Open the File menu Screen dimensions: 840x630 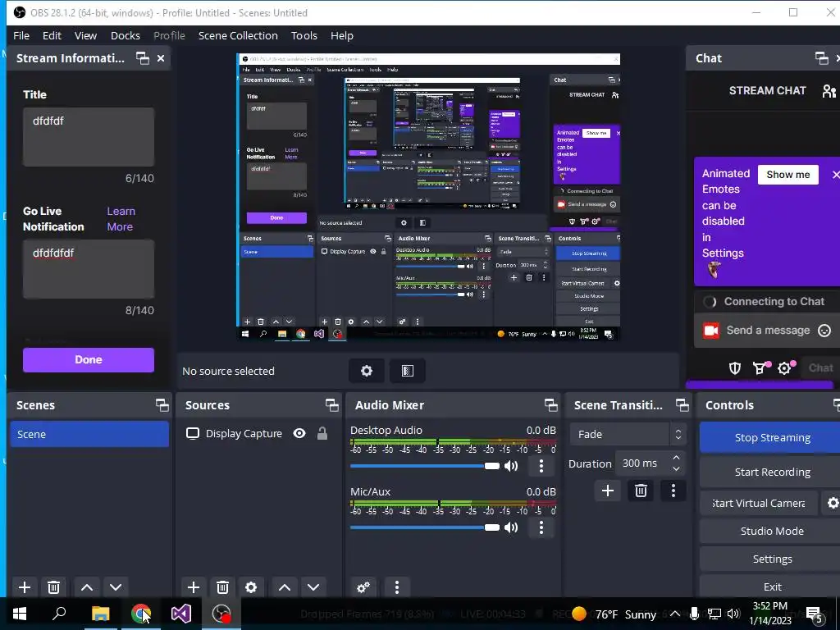(21, 35)
